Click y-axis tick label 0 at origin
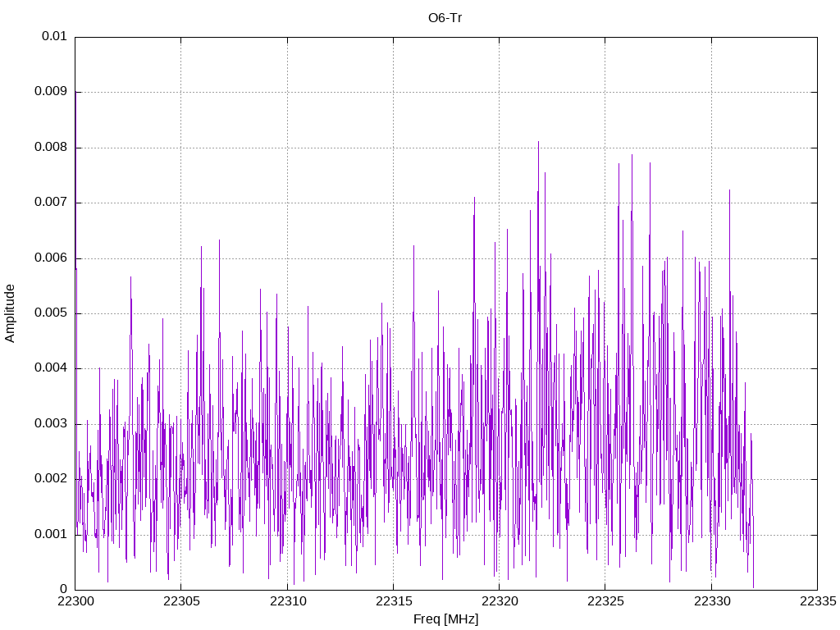 coord(64,590)
